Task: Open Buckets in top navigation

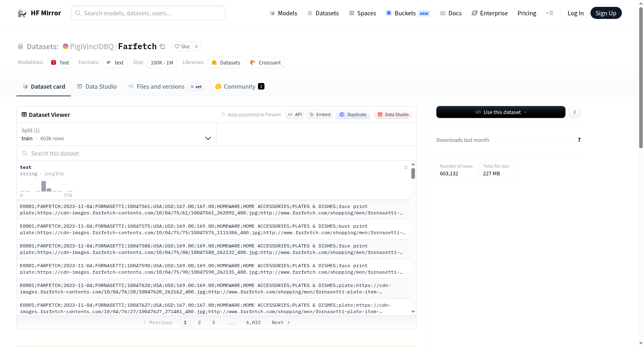Action: [x=408, y=13]
